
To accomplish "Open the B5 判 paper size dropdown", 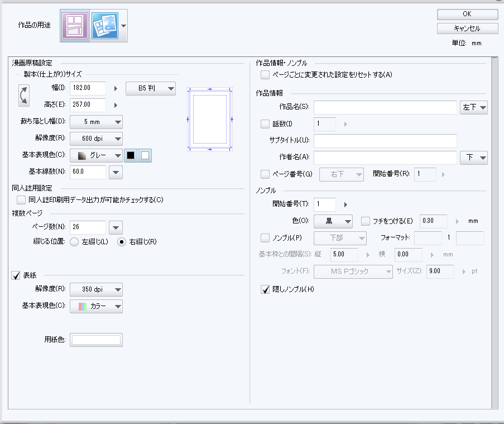I will [x=151, y=88].
